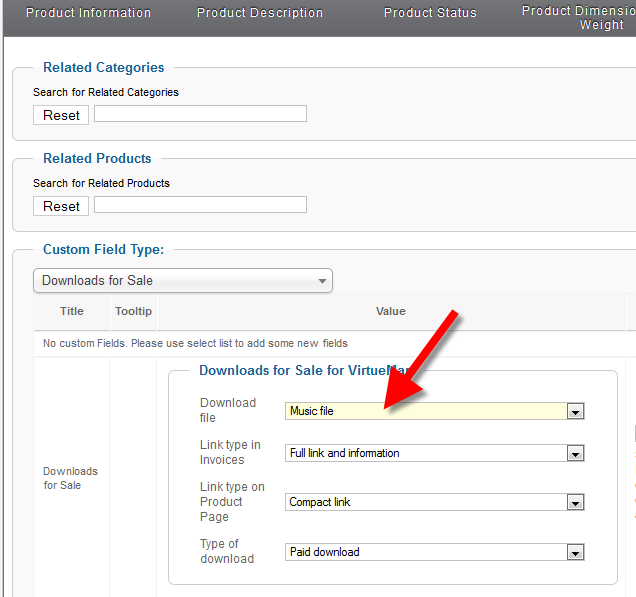Screen dimensions: 636x597
Task: Click the Title column header
Action: pos(72,311)
